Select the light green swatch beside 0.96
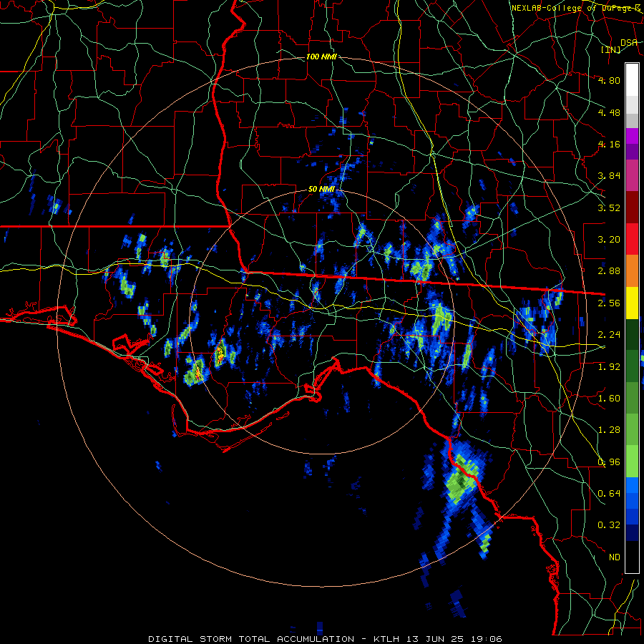Viewport: 644px width, 644px height. (x=632, y=462)
